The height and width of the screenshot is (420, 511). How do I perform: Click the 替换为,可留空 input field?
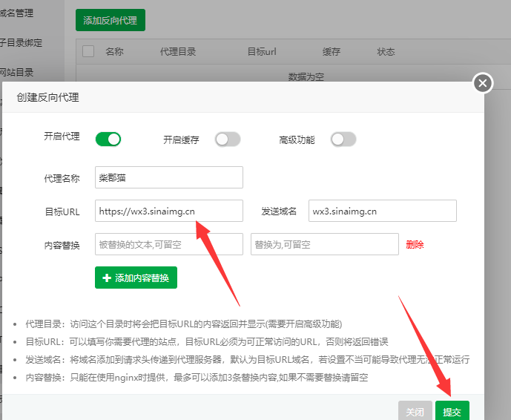click(325, 244)
